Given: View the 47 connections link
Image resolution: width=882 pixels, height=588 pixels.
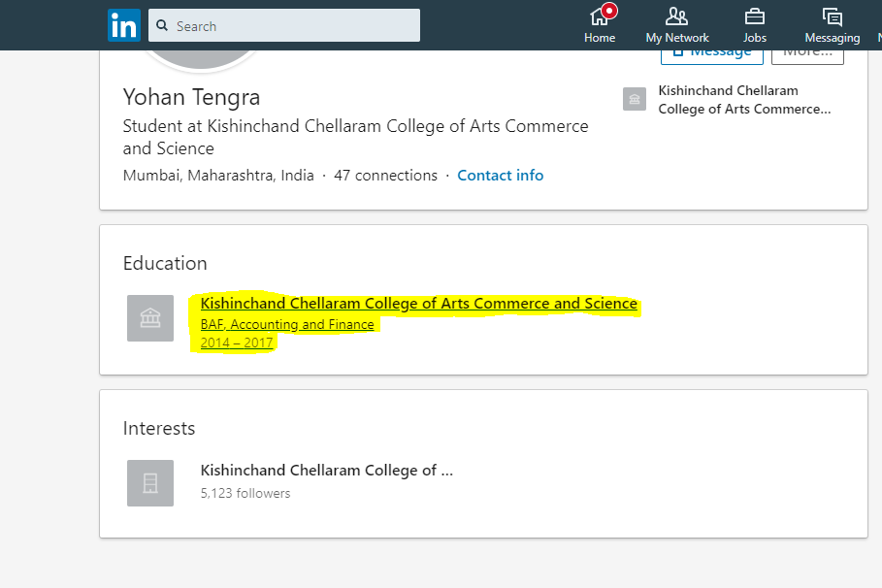Looking at the screenshot, I should pos(385,176).
